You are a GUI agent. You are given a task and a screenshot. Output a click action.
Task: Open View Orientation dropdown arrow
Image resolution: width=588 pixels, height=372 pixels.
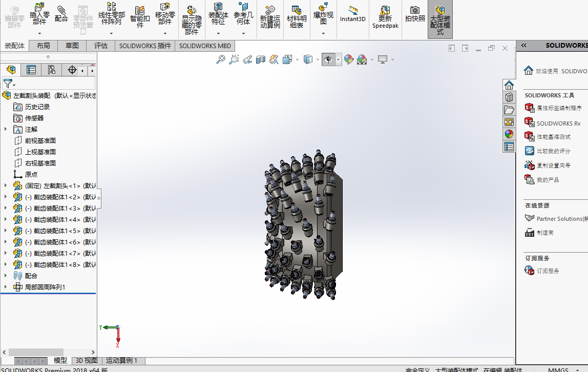(x=298, y=59)
